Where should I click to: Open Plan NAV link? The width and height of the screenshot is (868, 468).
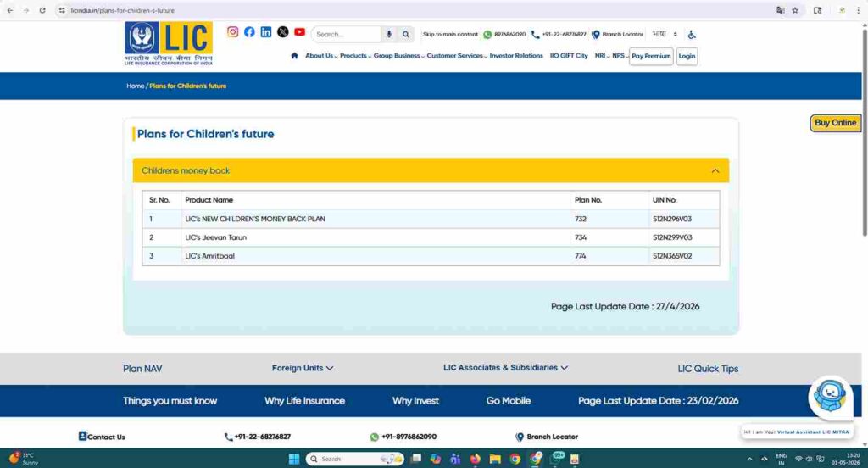[x=142, y=368]
